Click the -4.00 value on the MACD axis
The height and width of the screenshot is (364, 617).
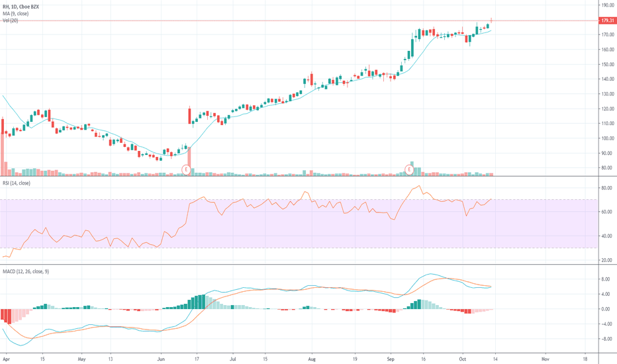tap(606, 324)
